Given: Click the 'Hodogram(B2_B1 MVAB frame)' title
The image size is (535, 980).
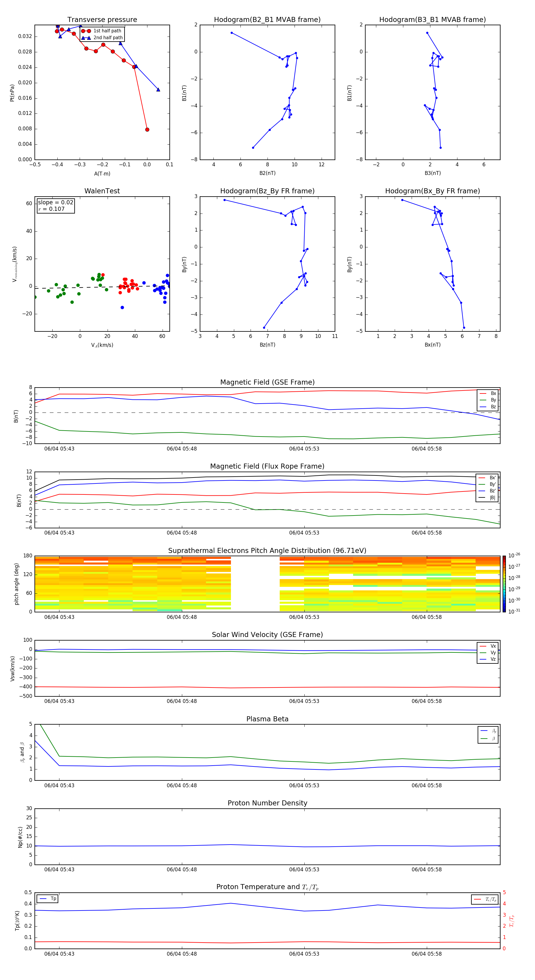Looking at the screenshot, I should tap(267, 20).
